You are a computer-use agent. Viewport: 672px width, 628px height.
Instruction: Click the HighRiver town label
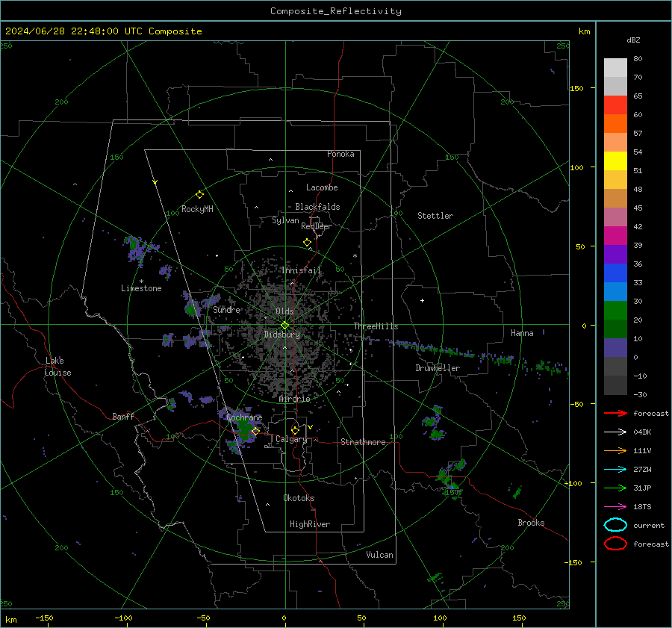click(x=310, y=525)
